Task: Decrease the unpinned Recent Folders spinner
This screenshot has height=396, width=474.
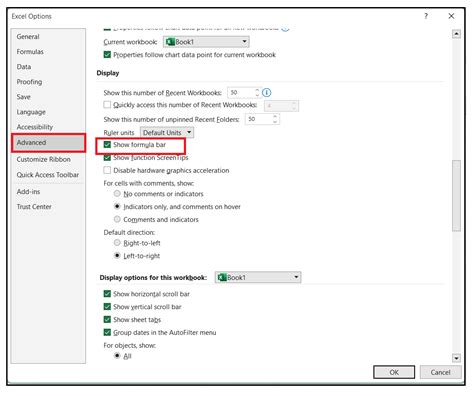Action: click(275, 122)
